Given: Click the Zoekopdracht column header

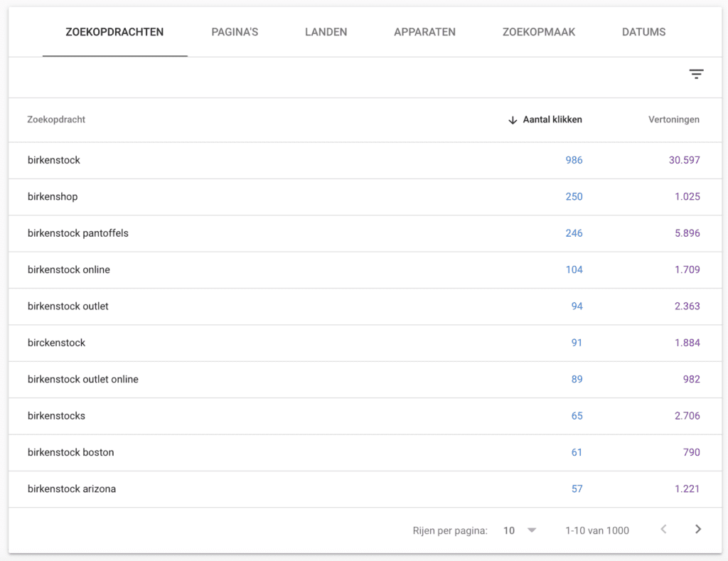Looking at the screenshot, I should [56, 119].
